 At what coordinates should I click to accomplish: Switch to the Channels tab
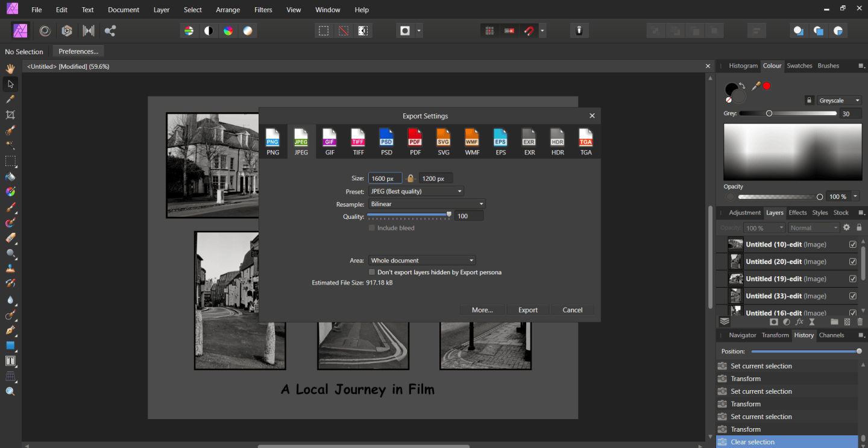831,335
